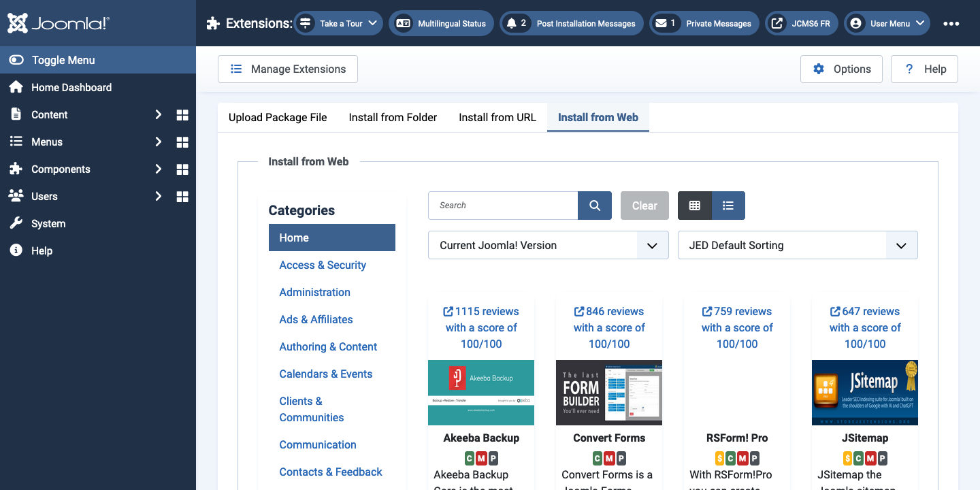The width and height of the screenshot is (980, 490).
Task: Switch to Install from Folder tab
Action: pyautogui.click(x=393, y=117)
